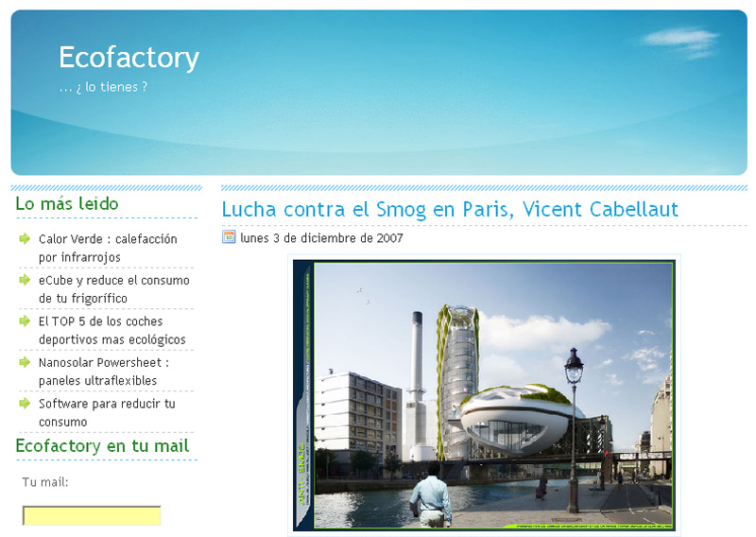Screen dimensions: 756x537
Task: Click green arrow icon beside 'Nanosolar Powersheet'
Action: (25, 362)
